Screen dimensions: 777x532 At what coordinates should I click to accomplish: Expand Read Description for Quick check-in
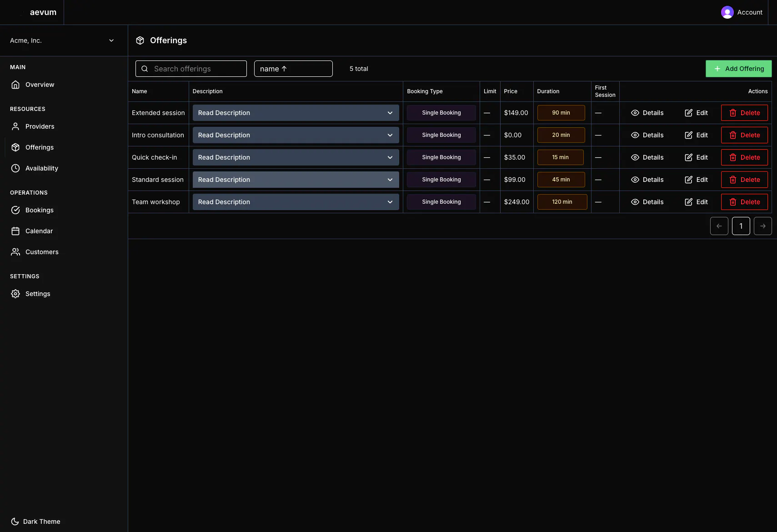coord(296,157)
